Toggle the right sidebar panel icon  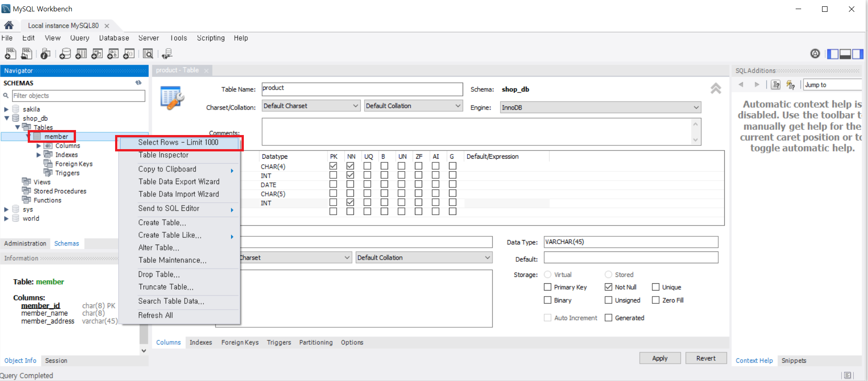tap(858, 54)
